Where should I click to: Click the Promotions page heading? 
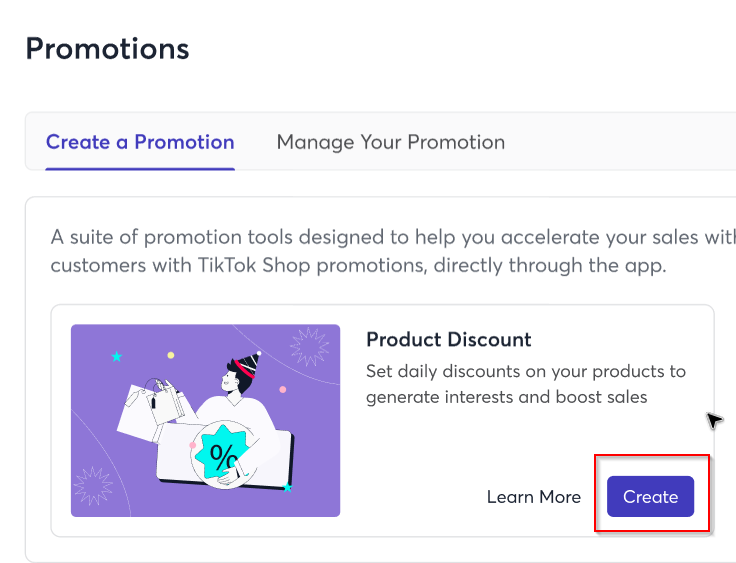pyautogui.click(x=107, y=49)
